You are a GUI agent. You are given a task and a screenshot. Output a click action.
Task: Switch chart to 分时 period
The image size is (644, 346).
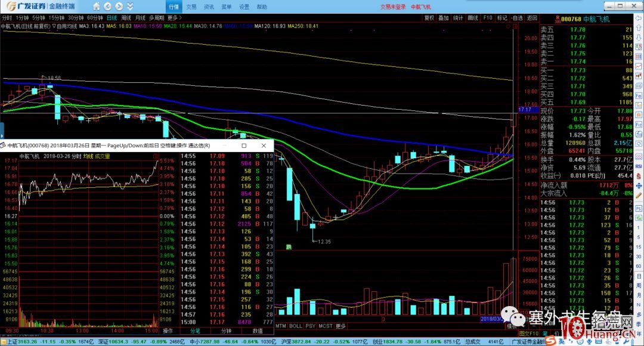[x=7, y=18]
